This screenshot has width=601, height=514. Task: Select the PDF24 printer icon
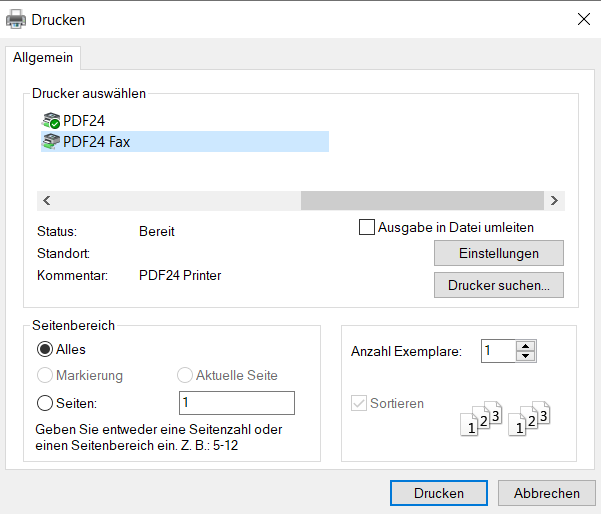[51, 121]
